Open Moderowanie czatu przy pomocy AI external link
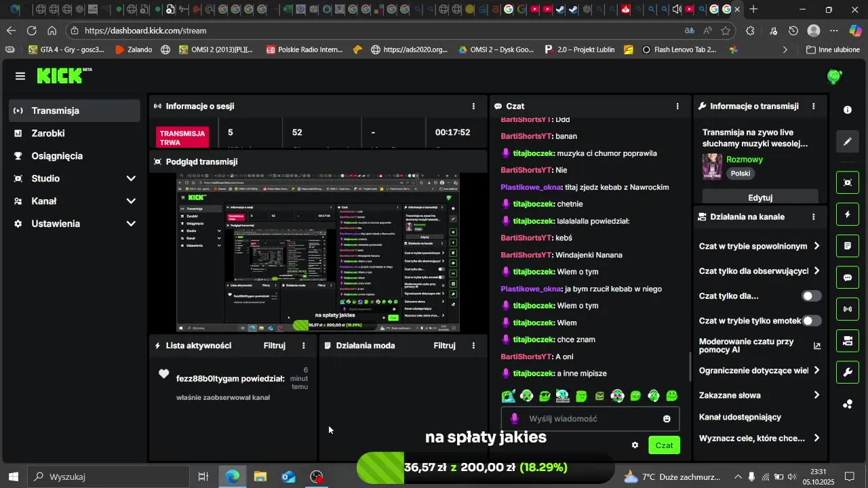This screenshot has height=488, width=868. pyautogui.click(x=817, y=346)
